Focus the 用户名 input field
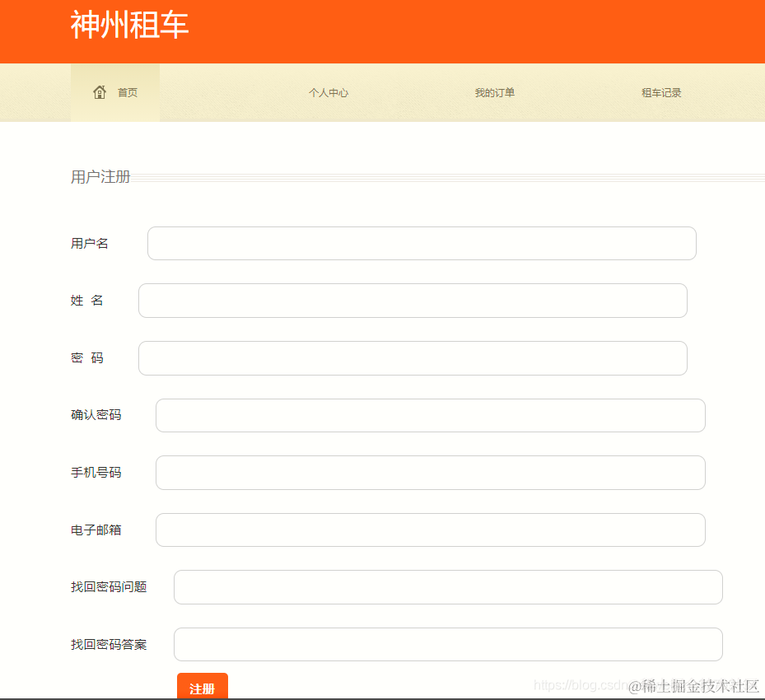The height and width of the screenshot is (700, 765). (x=422, y=244)
